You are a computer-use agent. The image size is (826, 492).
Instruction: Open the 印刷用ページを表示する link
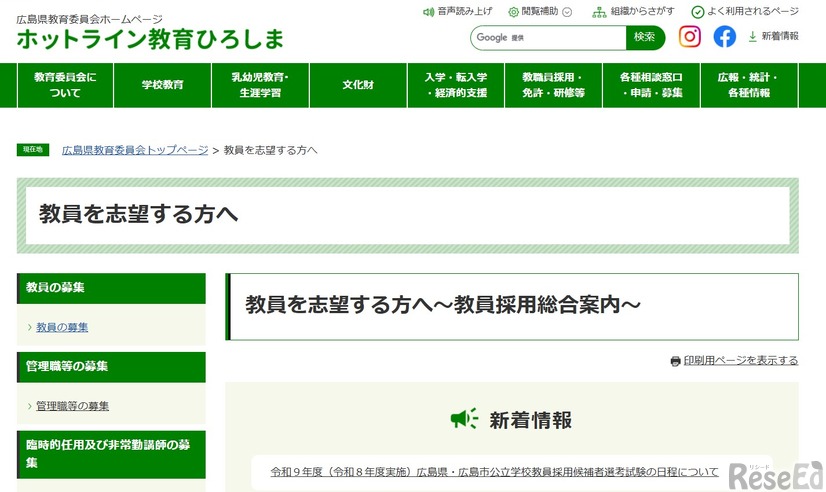point(741,361)
